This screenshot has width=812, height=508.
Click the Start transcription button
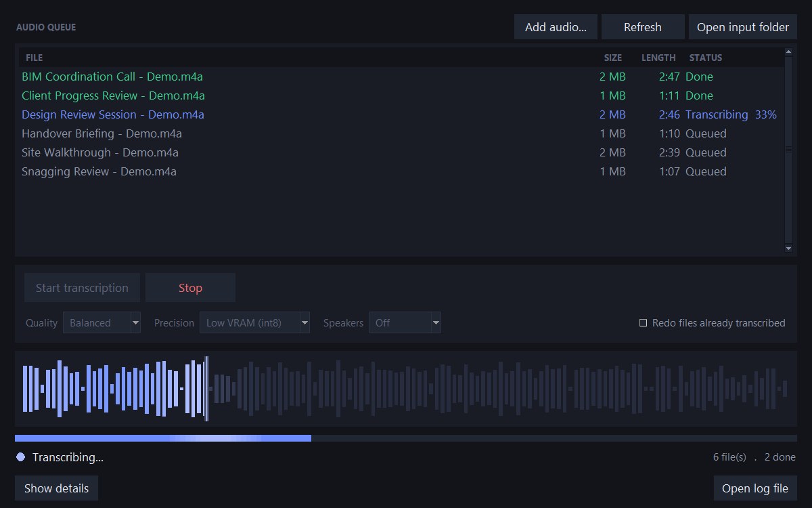[x=82, y=288]
